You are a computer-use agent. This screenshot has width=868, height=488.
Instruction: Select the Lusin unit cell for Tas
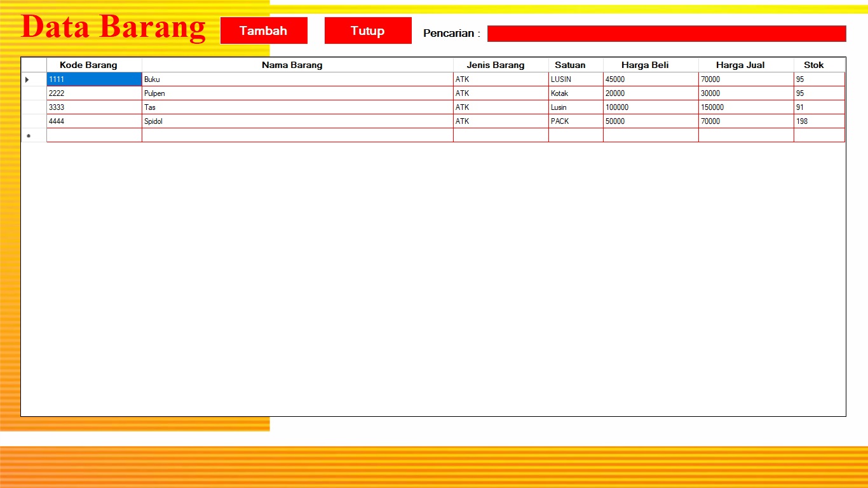576,107
